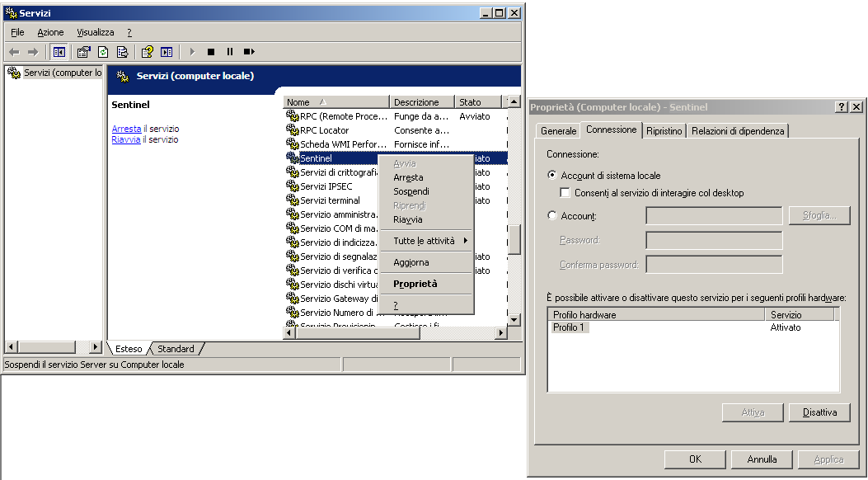Click the question mark help button in Proprietà dialog
Viewport: 868px width, 480px height.
coord(842,107)
